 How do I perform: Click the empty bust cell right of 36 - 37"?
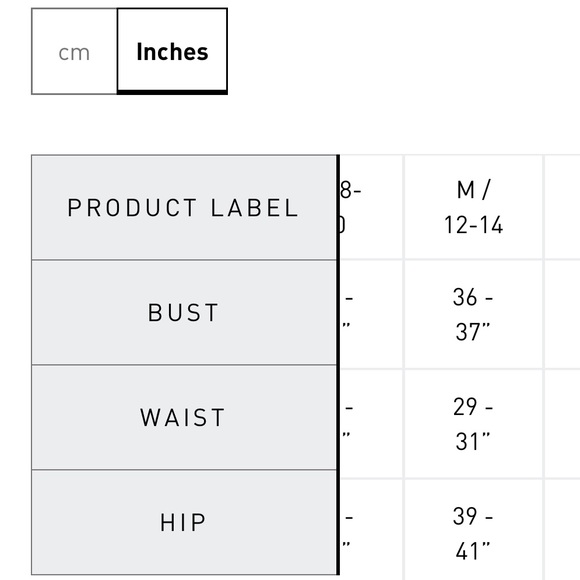click(562, 314)
